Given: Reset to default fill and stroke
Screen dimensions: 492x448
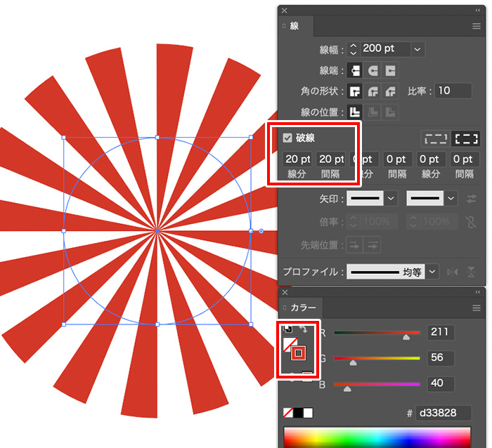Looking at the screenshot, I should click(x=287, y=329).
